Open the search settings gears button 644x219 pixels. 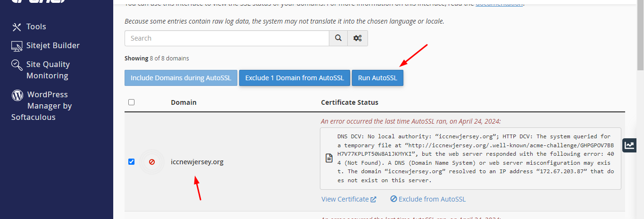click(357, 38)
